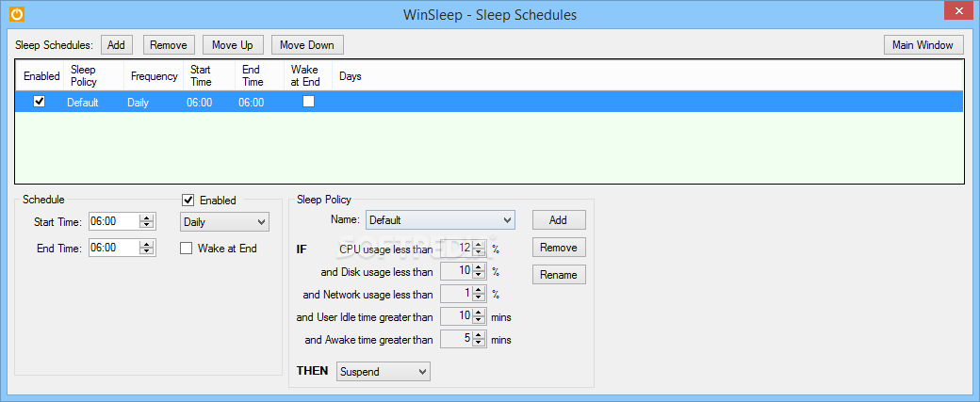Decrease the End Time with down arrow

pyautogui.click(x=147, y=251)
